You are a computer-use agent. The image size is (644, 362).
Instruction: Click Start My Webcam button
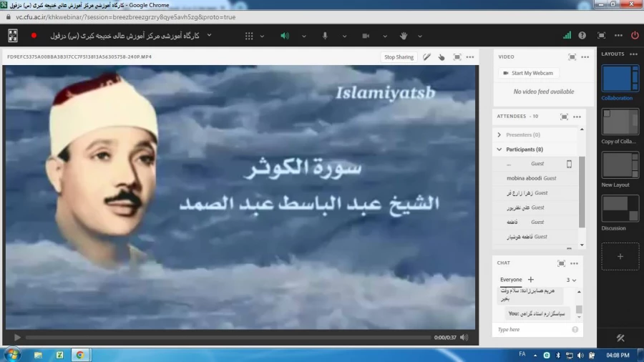529,73
